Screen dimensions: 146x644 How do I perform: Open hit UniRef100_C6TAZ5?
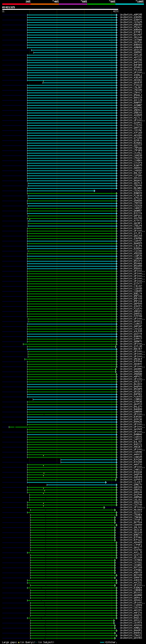(x=131, y=22)
